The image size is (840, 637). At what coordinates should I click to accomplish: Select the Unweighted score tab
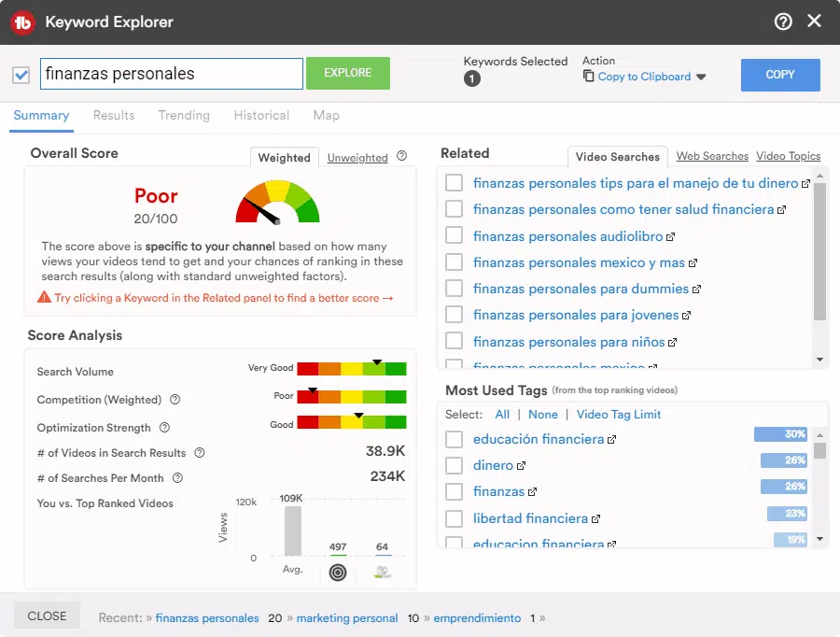(x=357, y=158)
